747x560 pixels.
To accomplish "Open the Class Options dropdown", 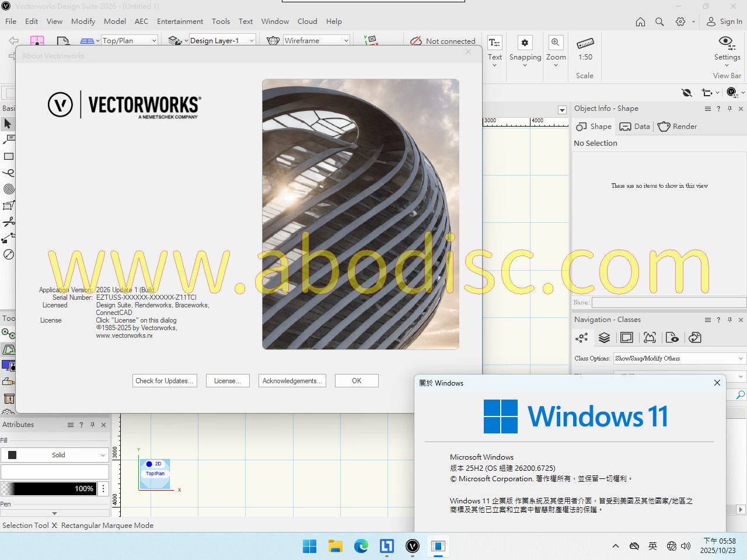I will coord(679,358).
